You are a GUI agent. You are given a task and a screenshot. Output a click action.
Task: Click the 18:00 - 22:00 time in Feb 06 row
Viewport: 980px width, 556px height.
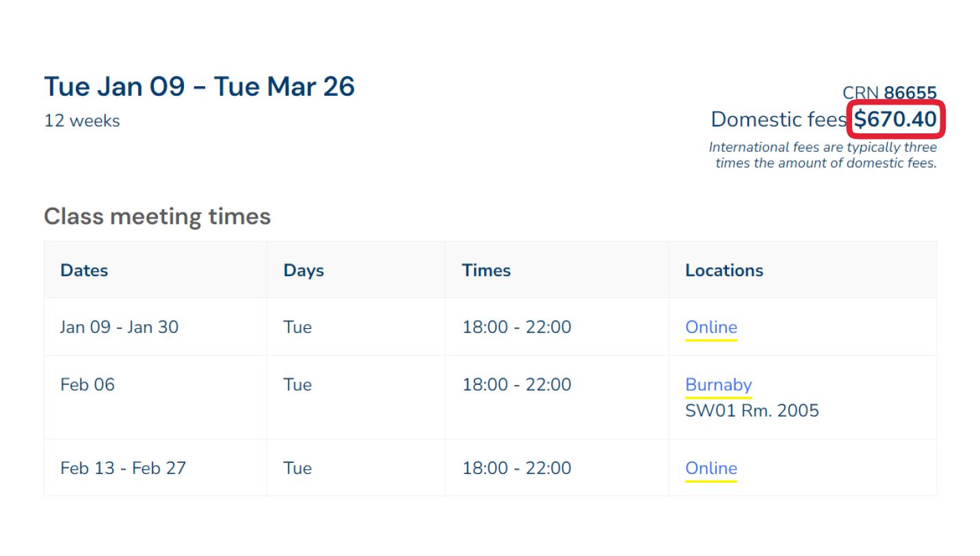(x=516, y=384)
